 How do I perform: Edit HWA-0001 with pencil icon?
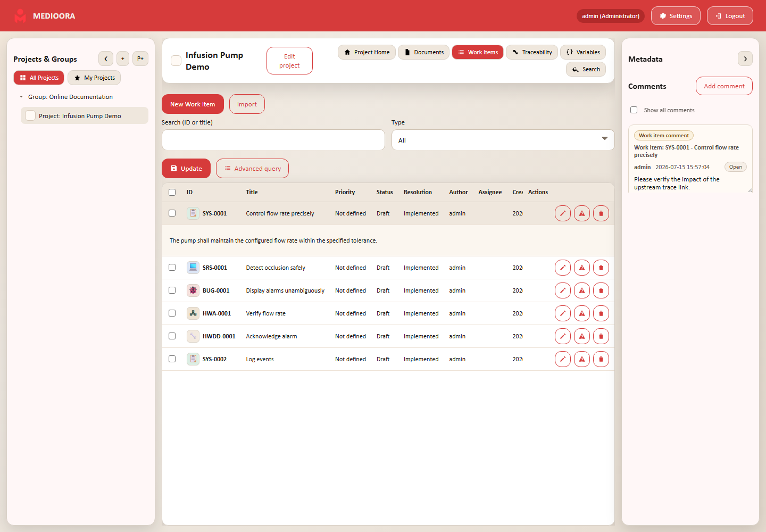click(563, 313)
